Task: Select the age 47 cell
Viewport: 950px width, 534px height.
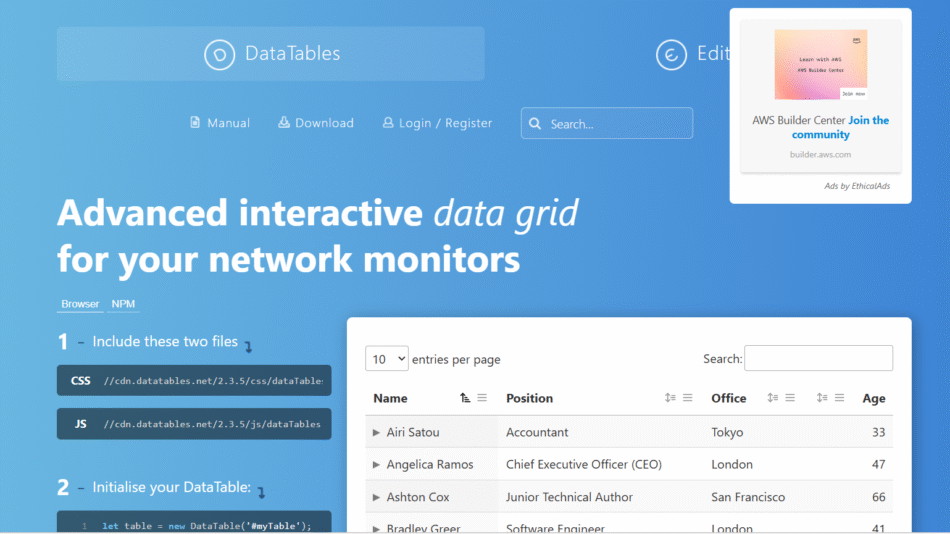Action: [879, 464]
